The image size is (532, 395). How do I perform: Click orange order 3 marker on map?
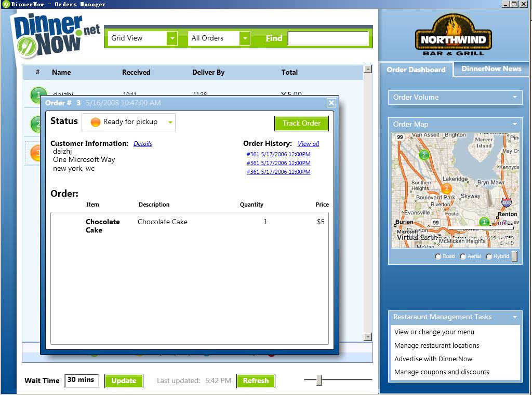click(446, 188)
